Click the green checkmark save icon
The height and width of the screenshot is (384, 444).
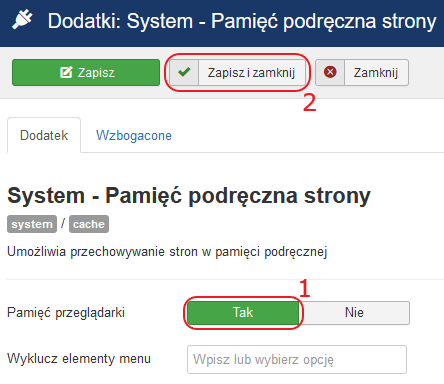tap(184, 72)
